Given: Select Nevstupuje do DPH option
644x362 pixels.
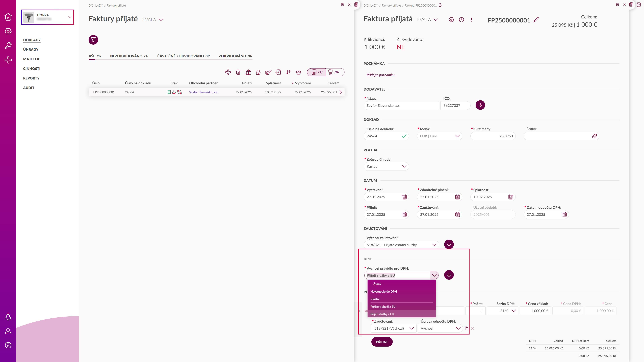Looking at the screenshot, I should coord(401,292).
